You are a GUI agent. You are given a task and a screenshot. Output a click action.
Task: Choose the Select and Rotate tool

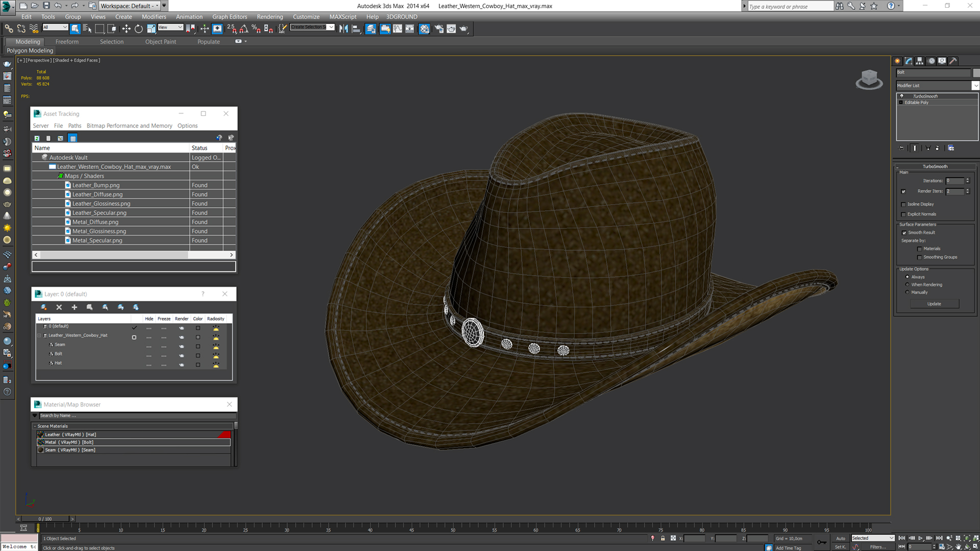coord(138,29)
